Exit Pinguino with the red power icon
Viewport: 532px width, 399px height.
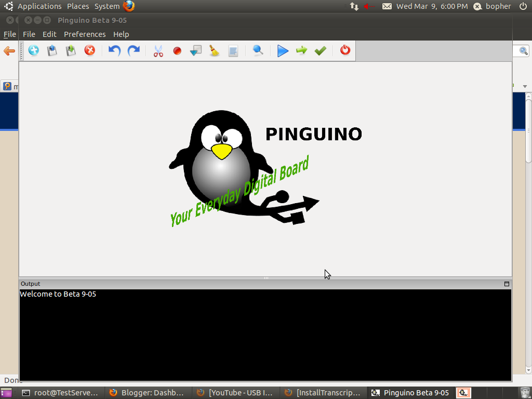click(x=344, y=50)
